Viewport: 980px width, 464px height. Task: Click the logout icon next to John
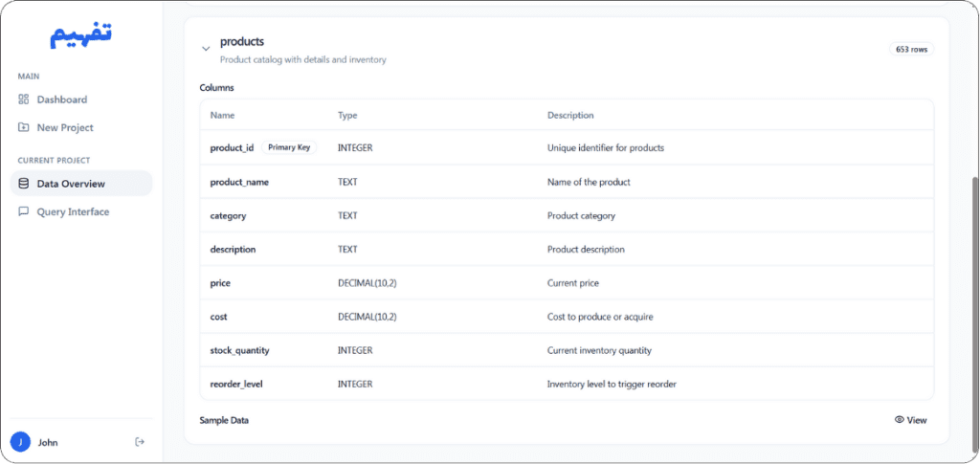coord(140,442)
